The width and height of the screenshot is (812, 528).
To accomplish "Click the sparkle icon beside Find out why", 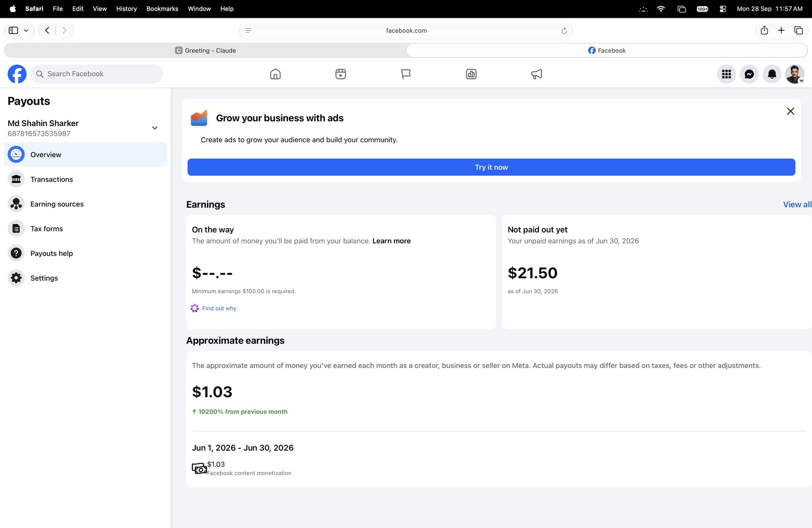I will click(x=195, y=308).
